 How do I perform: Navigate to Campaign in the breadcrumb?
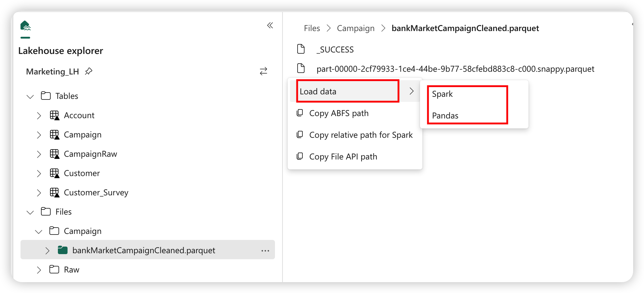pos(355,28)
